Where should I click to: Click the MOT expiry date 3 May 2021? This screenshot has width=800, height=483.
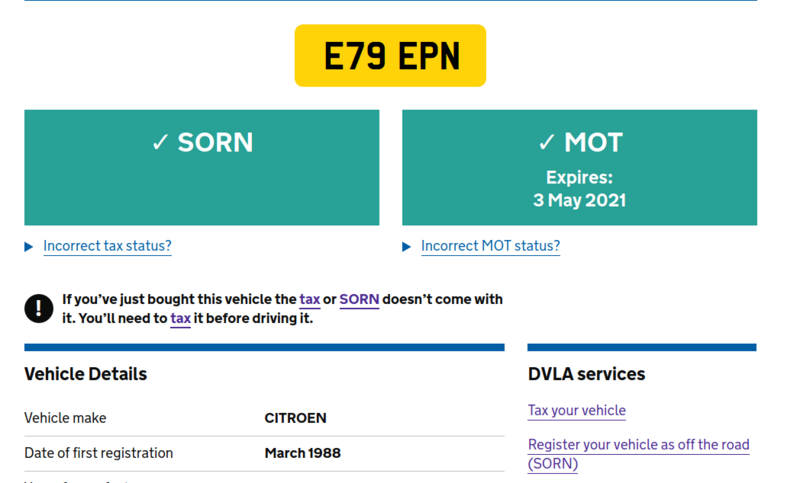(579, 200)
